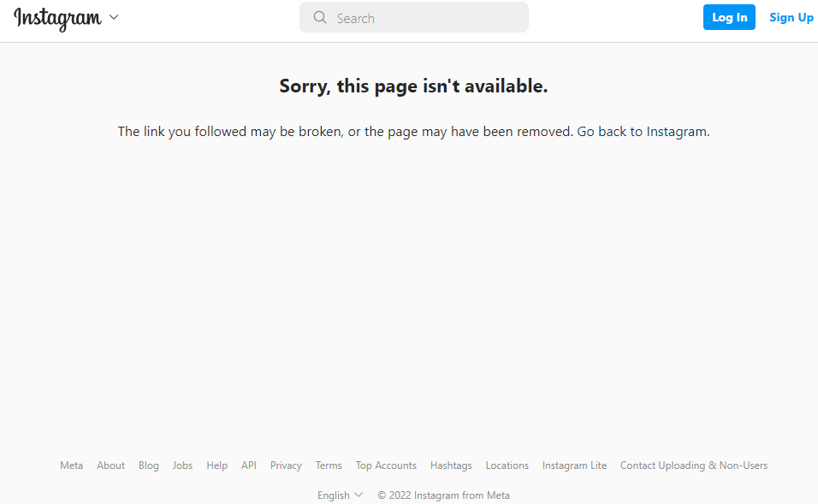Open the About footer link
The height and width of the screenshot is (504, 818).
click(110, 465)
